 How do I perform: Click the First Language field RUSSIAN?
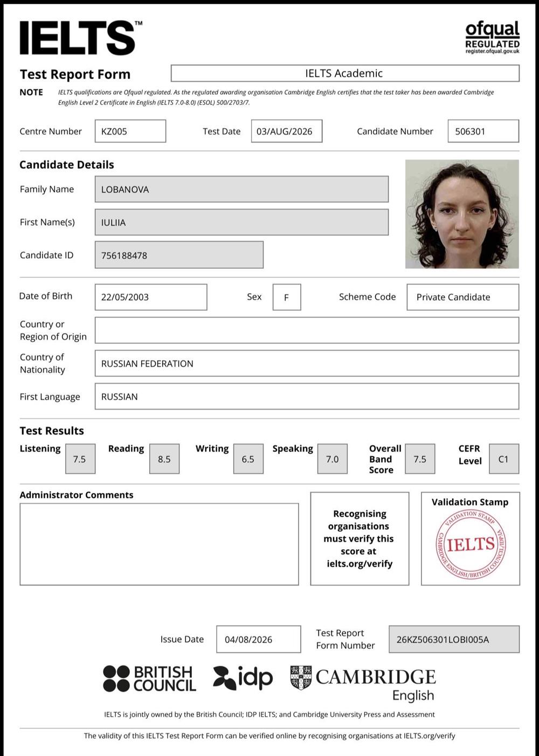pos(307,396)
